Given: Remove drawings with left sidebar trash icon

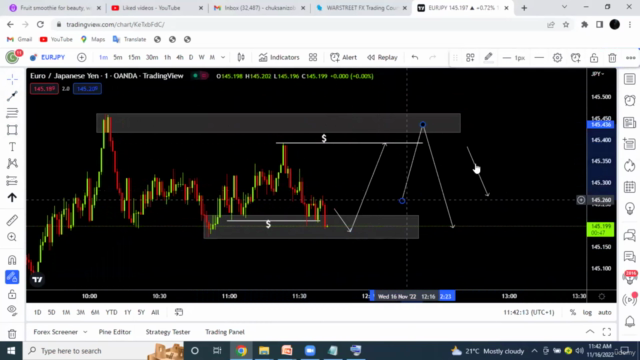Looking at the screenshot, I should pyautogui.click(x=12, y=333).
